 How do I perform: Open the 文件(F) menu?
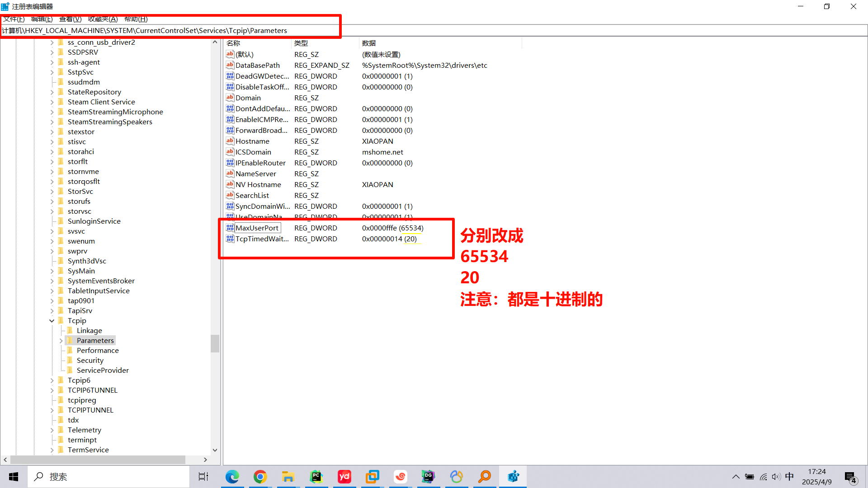point(14,19)
